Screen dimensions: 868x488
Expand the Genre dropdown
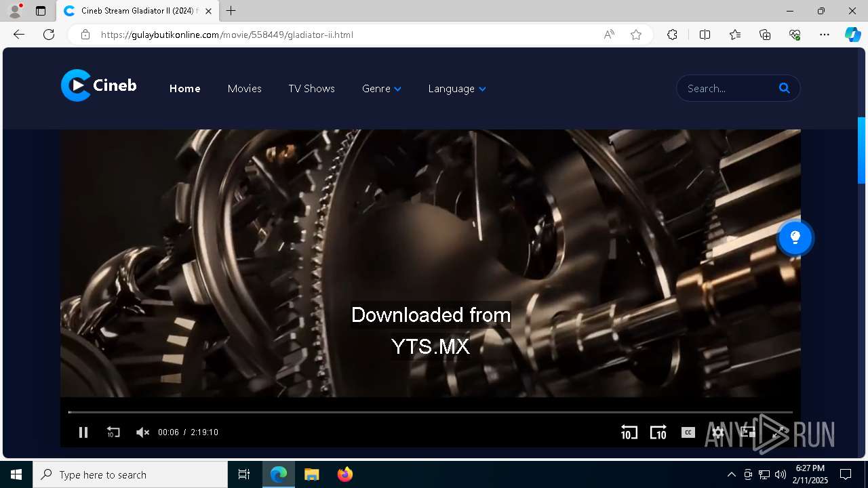[x=381, y=89]
